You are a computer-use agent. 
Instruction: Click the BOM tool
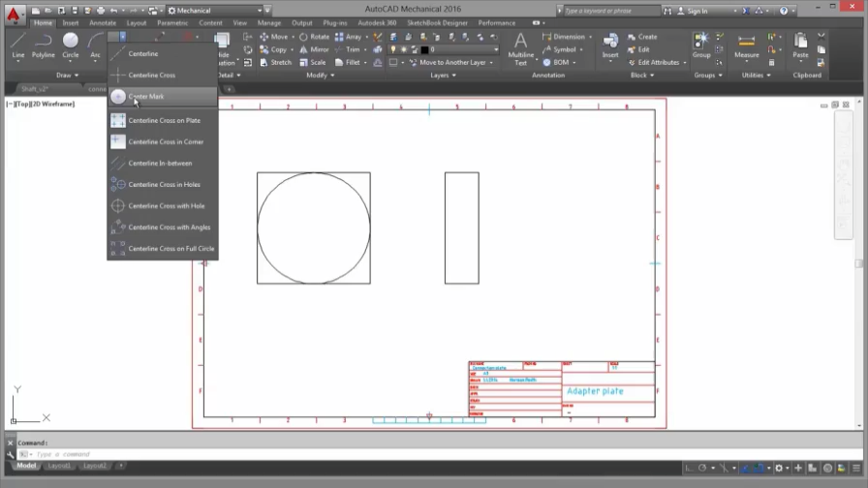pos(555,63)
